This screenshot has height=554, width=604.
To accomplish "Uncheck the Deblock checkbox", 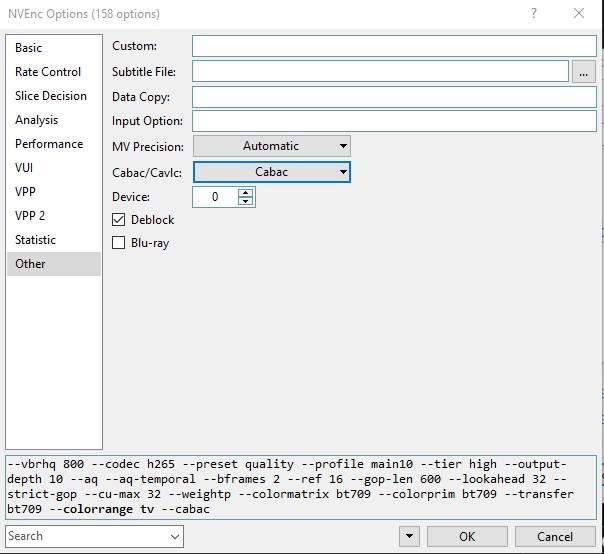I will pyautogui.click(x=119, y=220).
